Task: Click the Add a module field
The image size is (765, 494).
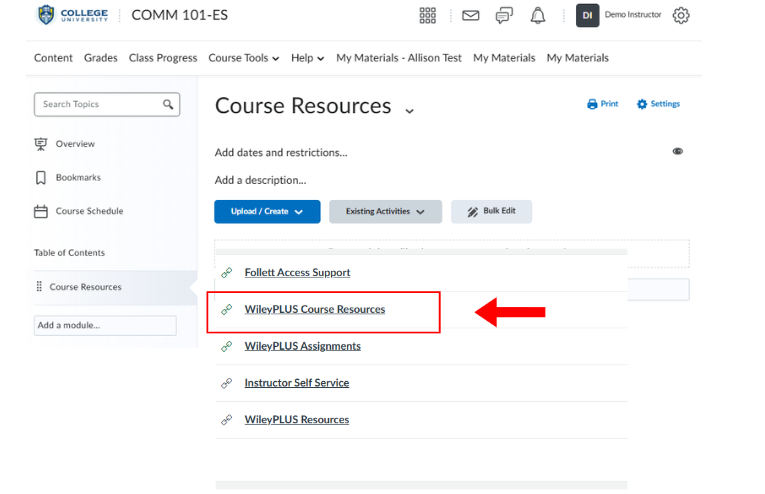Action: point(105,325)
